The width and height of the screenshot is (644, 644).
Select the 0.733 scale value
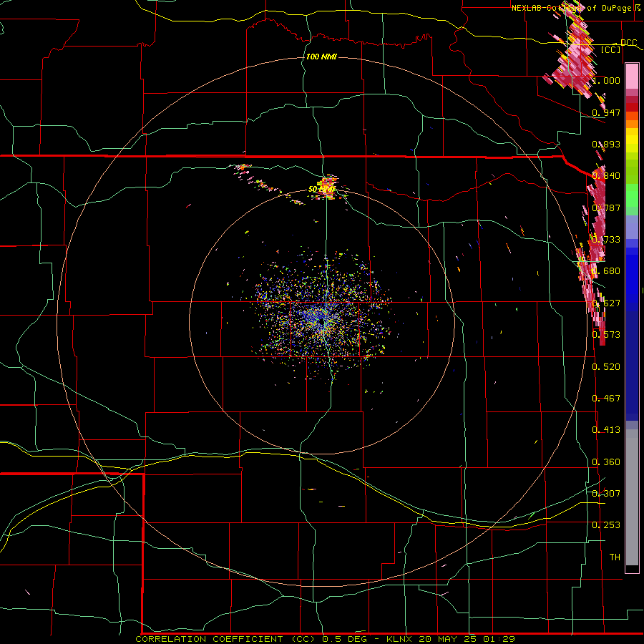pos(606,240)
